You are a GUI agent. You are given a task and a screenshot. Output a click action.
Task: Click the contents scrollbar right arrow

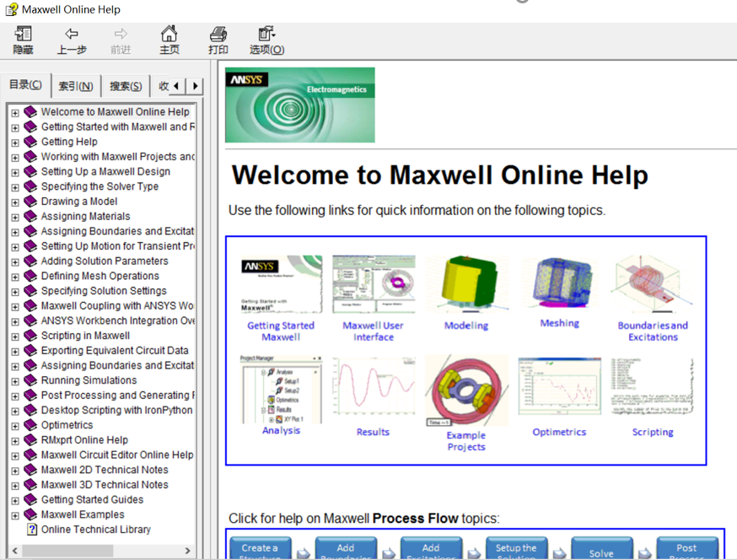point(187,550)
